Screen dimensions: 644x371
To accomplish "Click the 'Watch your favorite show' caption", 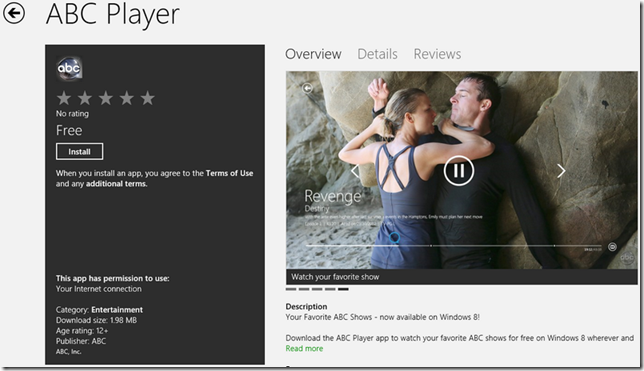I will pos(335,277).
